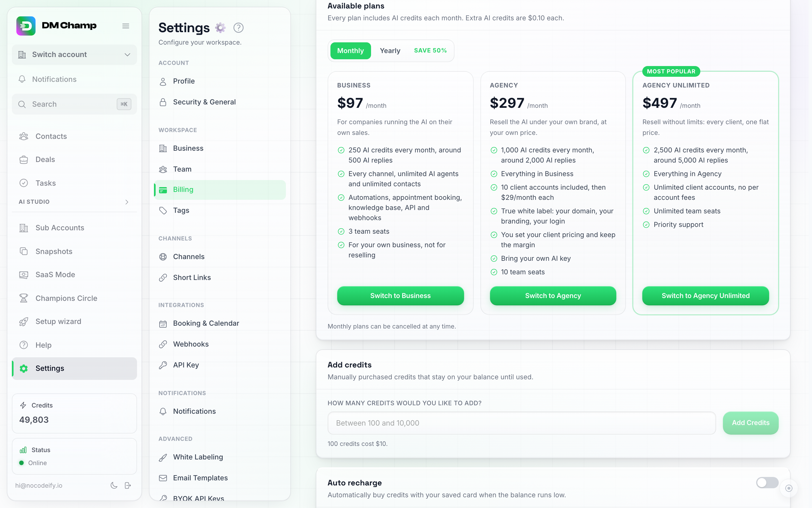Open Notifications settings under Notifications section

(220, 411)
